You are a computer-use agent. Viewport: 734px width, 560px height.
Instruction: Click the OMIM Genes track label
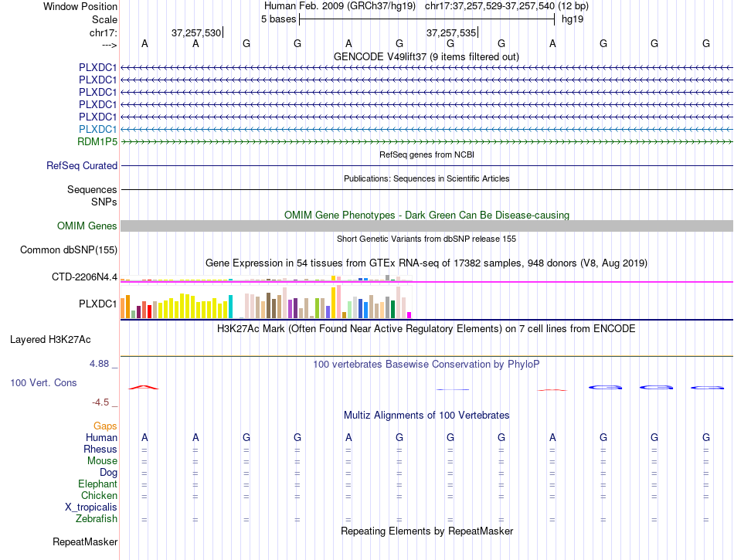pyautogui.click(x=87, y=226)
